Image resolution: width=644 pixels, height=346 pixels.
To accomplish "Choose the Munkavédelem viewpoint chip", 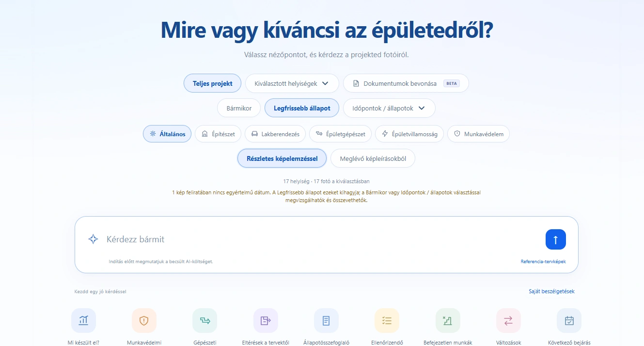I will point(478,134).
